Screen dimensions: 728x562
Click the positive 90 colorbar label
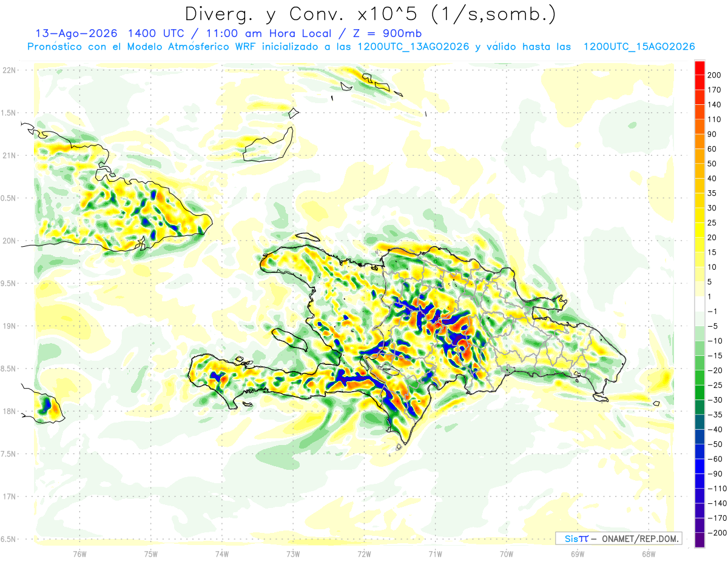coord(712,134)
